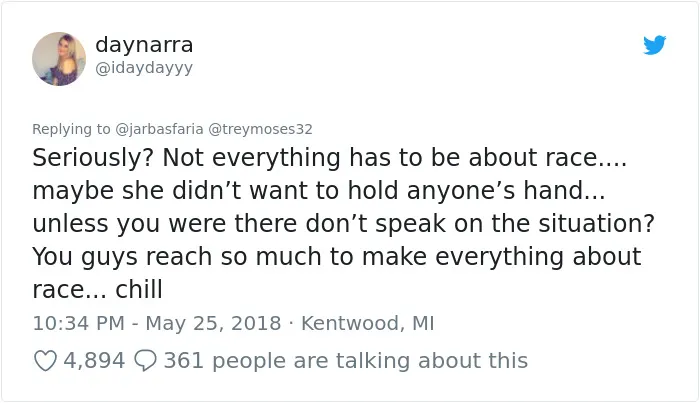The image size is (700, 403).
Task: Click the "Replying to" label
Action: click(71, 129)
